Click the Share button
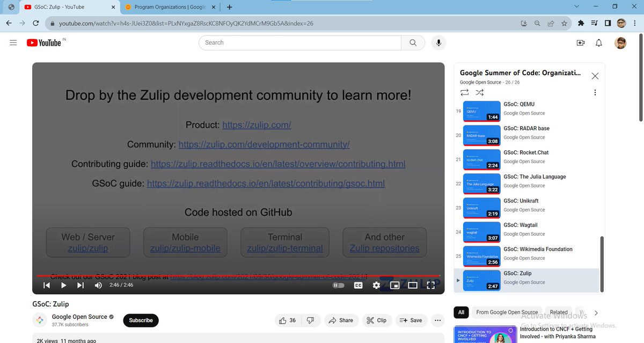The image size is (644, 343). click(x=341, y=320)
